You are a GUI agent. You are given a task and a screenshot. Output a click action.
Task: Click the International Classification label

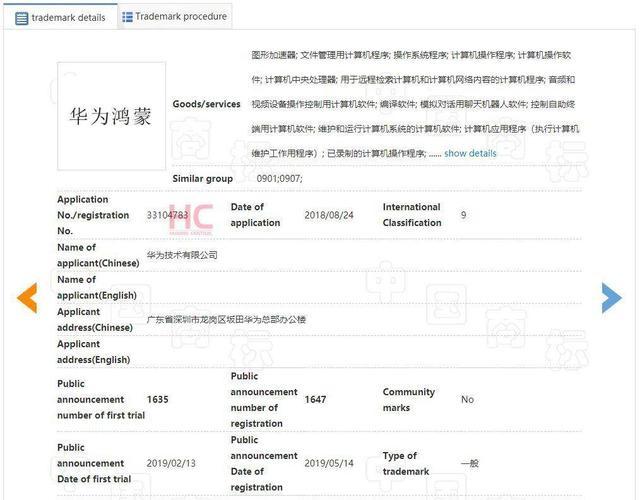pyautogui.click(x=412, y=215)
